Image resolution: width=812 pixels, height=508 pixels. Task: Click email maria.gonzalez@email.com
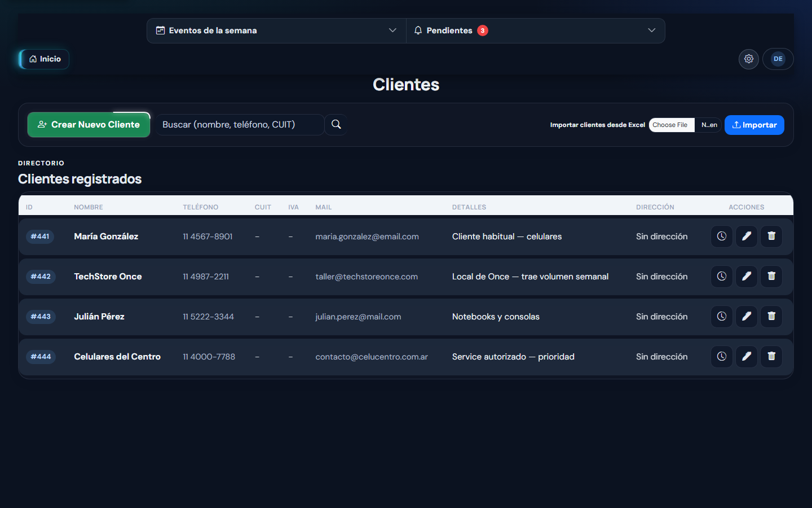[367, 237]
